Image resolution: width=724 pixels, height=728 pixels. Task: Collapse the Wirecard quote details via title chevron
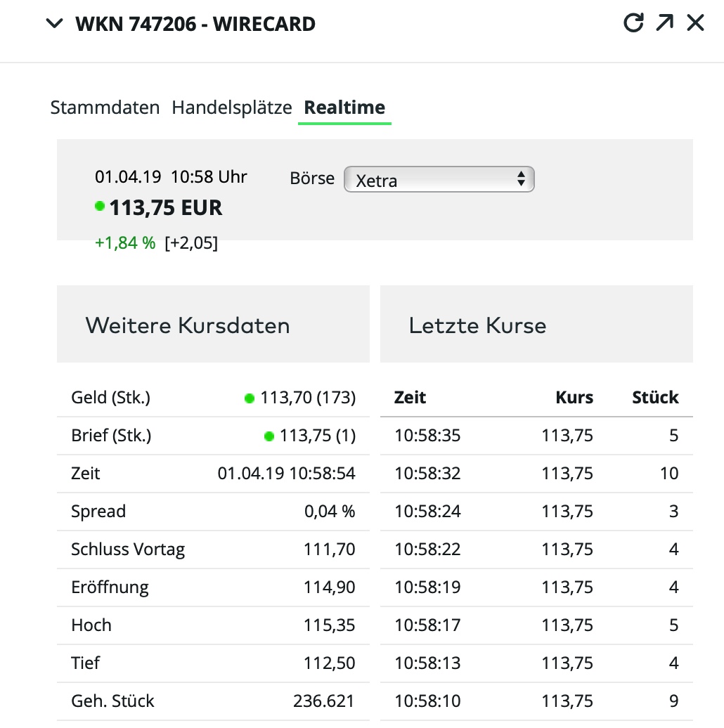53,23
